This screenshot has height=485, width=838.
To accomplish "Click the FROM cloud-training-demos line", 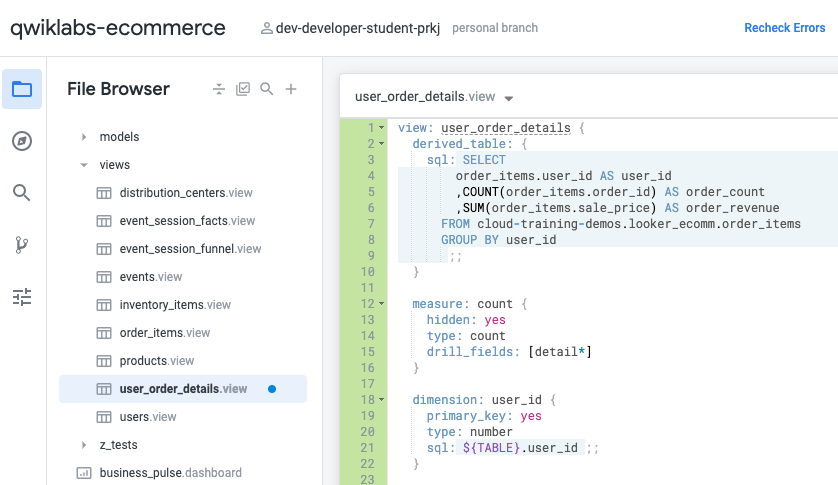I will click(x=621, y=224).
